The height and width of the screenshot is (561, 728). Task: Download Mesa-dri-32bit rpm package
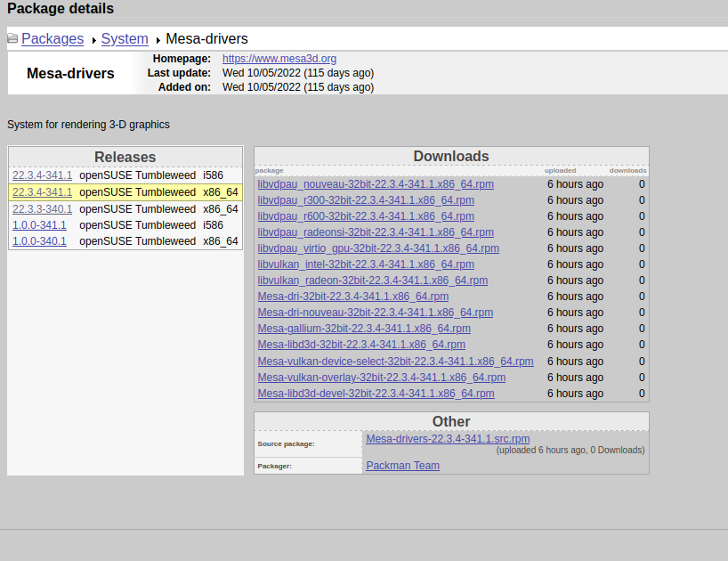352,297
